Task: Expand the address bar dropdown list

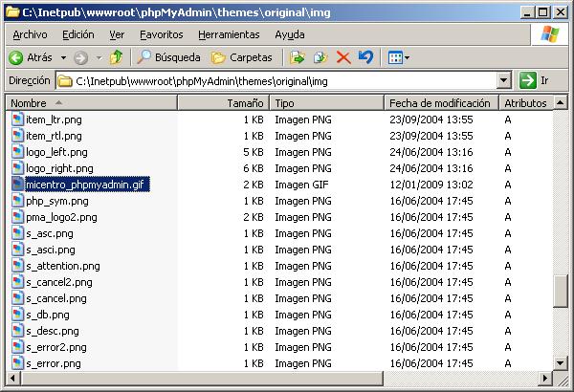Action: pyautogui.click(x=504, y=81)
